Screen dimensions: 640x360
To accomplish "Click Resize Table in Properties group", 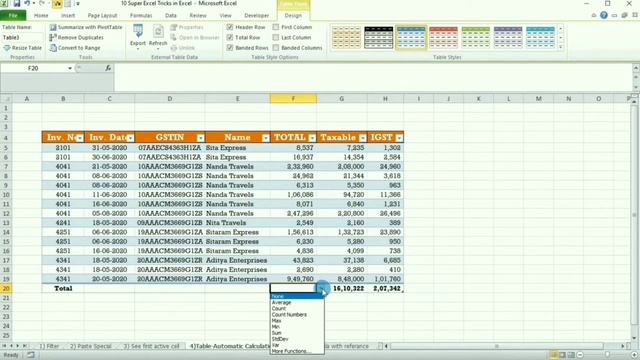I will click(23, 48).
